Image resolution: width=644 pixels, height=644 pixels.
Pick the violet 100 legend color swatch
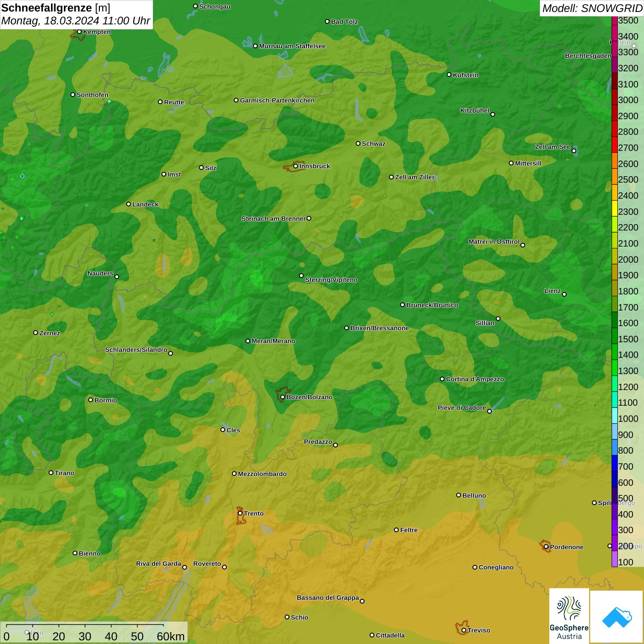click(615, 559)
